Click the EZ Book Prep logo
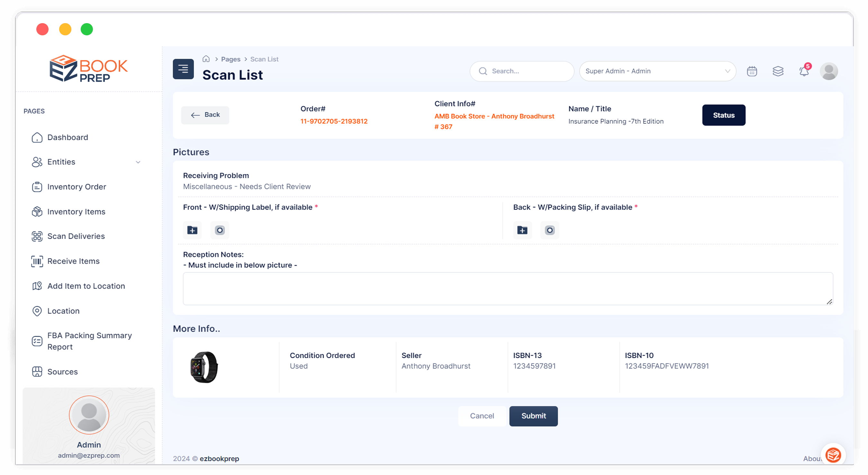The height and width of the screenshot is (475, 868). (89, 69)
